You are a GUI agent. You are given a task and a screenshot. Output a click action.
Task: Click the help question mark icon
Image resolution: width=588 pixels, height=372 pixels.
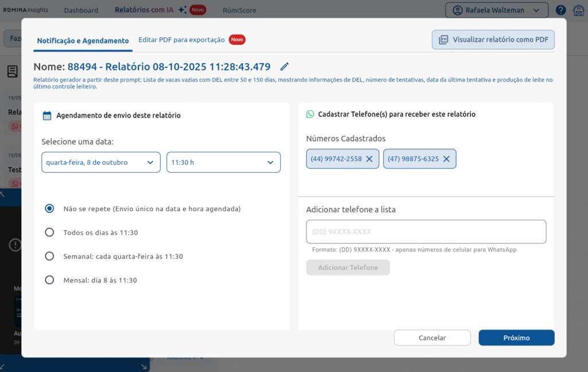point(560,10)
